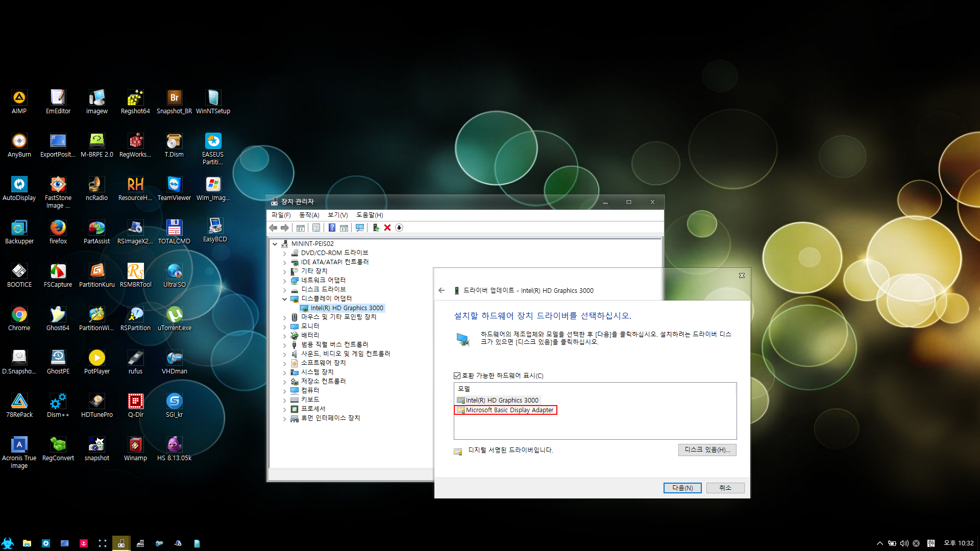Click the volume speaker tray icon
This screenshot has height=551, width=980.
904,543
